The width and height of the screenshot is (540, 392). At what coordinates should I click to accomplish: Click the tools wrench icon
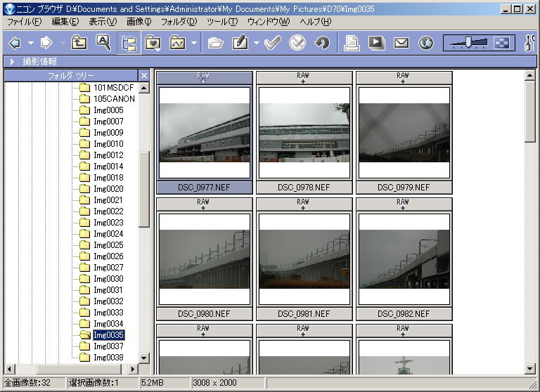(x=529, y=43)
